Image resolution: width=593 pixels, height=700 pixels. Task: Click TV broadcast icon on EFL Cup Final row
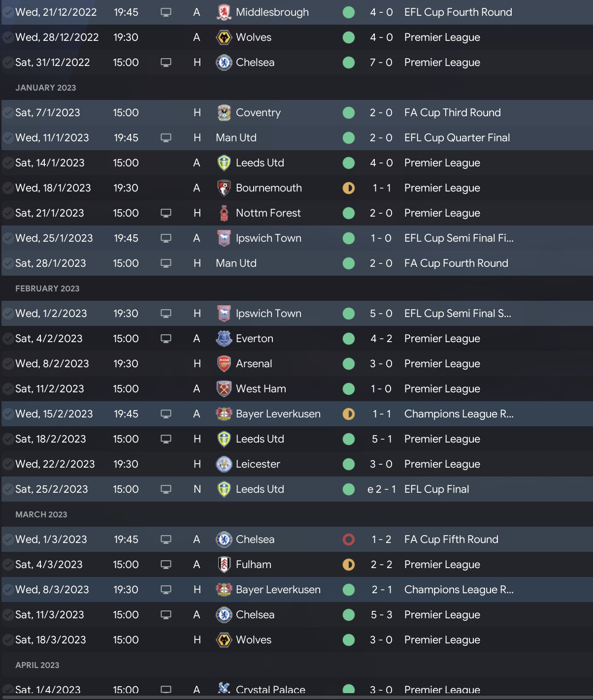[166, 489]
